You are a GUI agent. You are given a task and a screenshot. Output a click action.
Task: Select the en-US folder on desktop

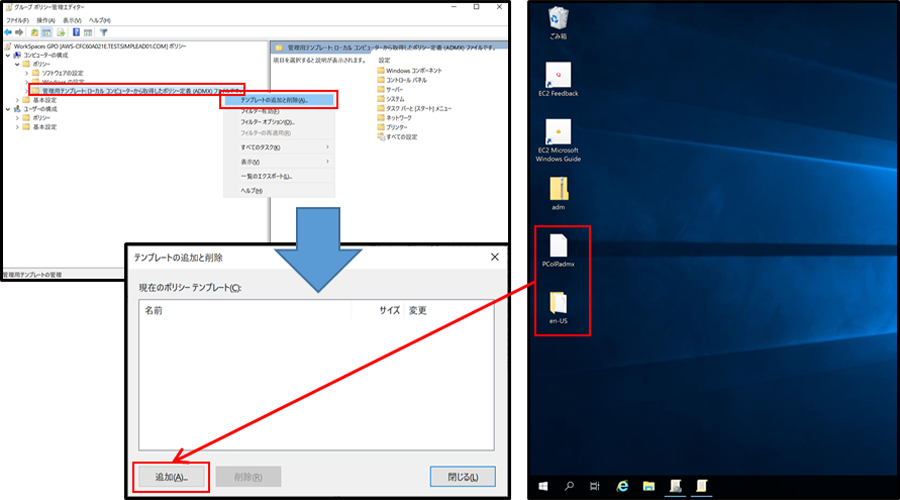click(558, 308)
